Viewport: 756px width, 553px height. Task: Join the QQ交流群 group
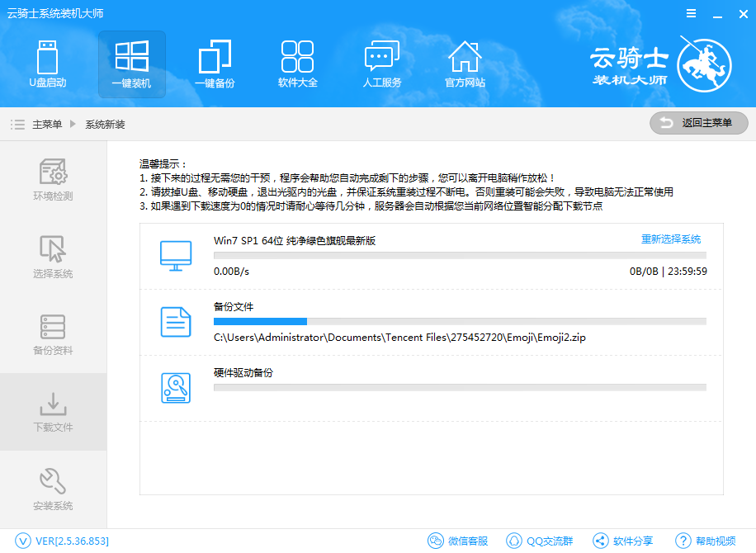541,541
